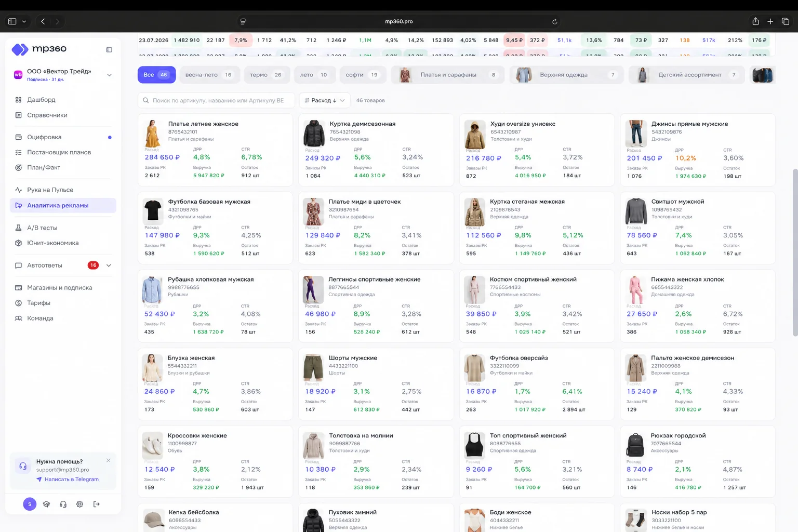The image size is (798, 532).
Task: Open settings via the gear icon
Action: 79,504
